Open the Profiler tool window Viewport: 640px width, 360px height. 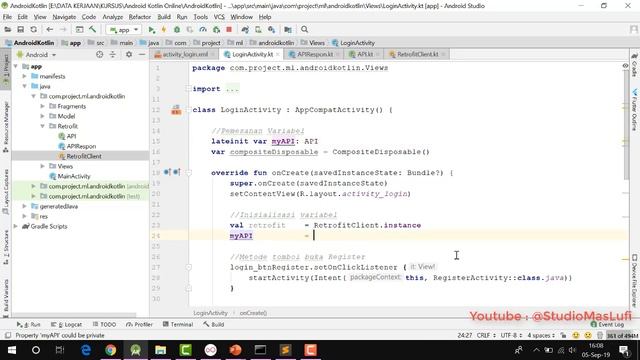[x=139, y=324]
